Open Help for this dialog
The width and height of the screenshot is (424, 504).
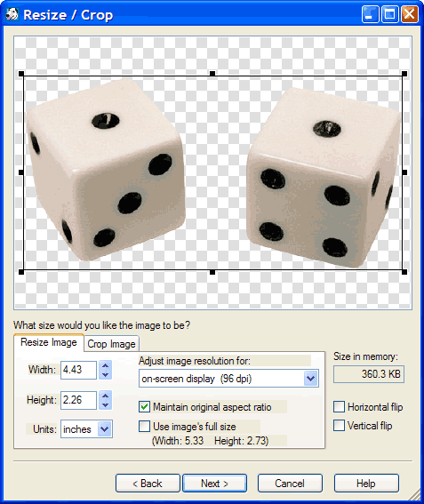366,483
